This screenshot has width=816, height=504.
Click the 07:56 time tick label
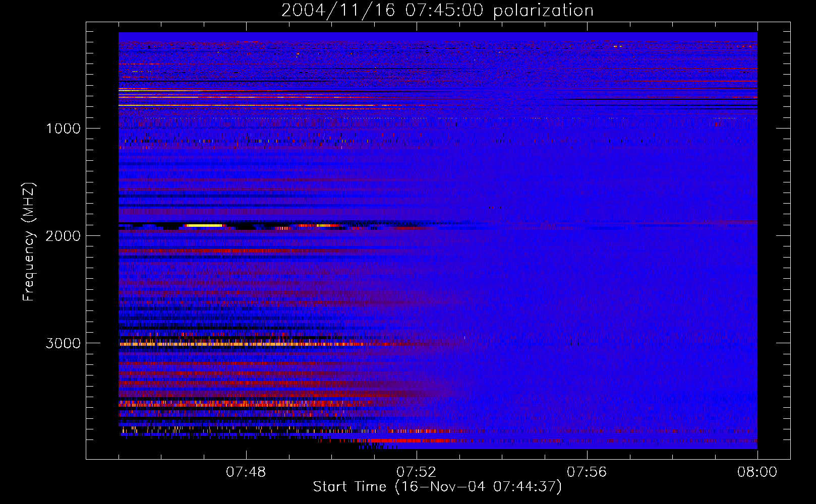[x=587, y=472]
